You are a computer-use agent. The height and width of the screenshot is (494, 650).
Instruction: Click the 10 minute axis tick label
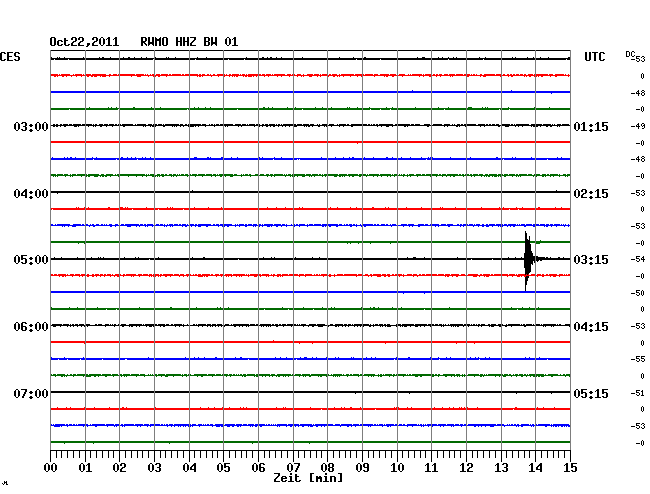coord(397,468)
